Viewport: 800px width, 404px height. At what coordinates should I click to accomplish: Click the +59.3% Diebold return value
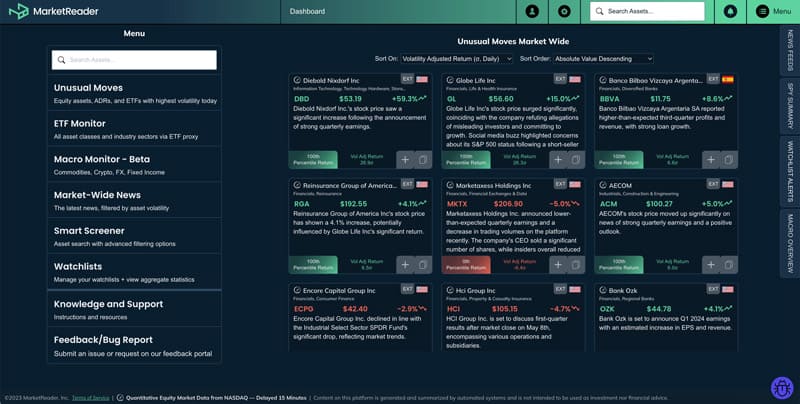pyautogui.click(x=405, y=99)
